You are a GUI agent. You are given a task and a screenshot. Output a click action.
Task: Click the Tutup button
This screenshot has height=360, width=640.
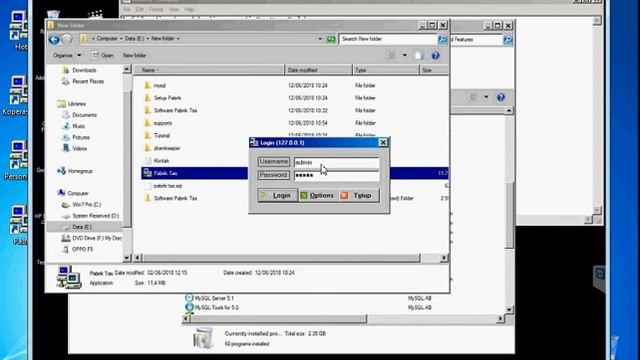(359, 196)
